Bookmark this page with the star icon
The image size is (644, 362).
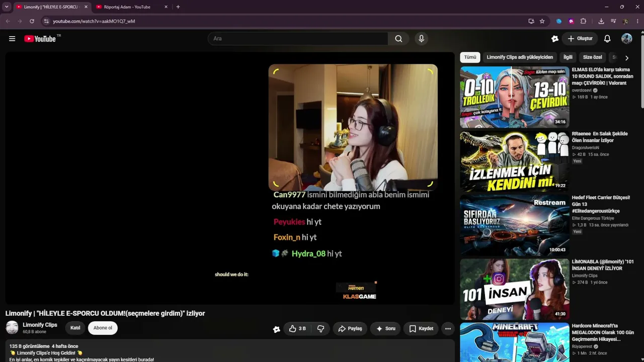[x=542, y=21]
